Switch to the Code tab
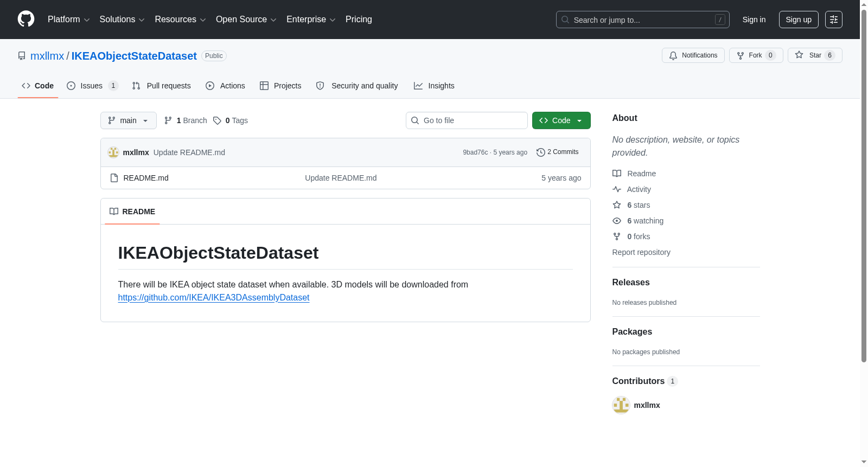Viewport: 868px width, 467px height. tap(38, 86)
